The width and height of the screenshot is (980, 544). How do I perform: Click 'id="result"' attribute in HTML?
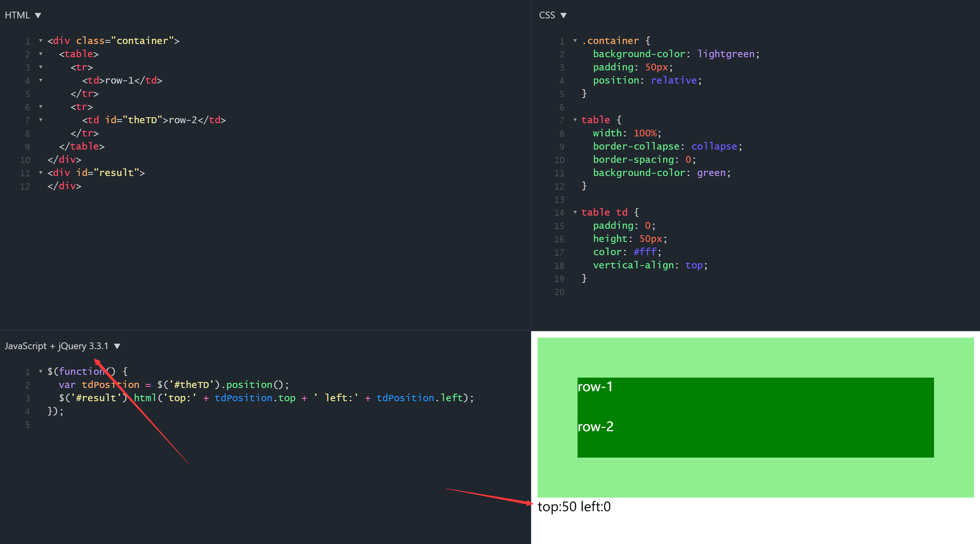coord(108,173)
